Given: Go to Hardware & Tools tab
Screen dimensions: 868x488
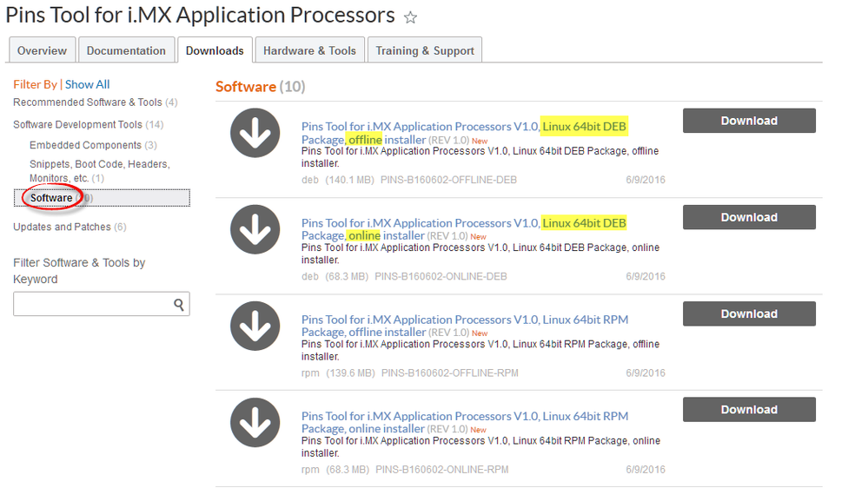Looking at the screenshot, I should pyautogui.click(x=309, y=50).
